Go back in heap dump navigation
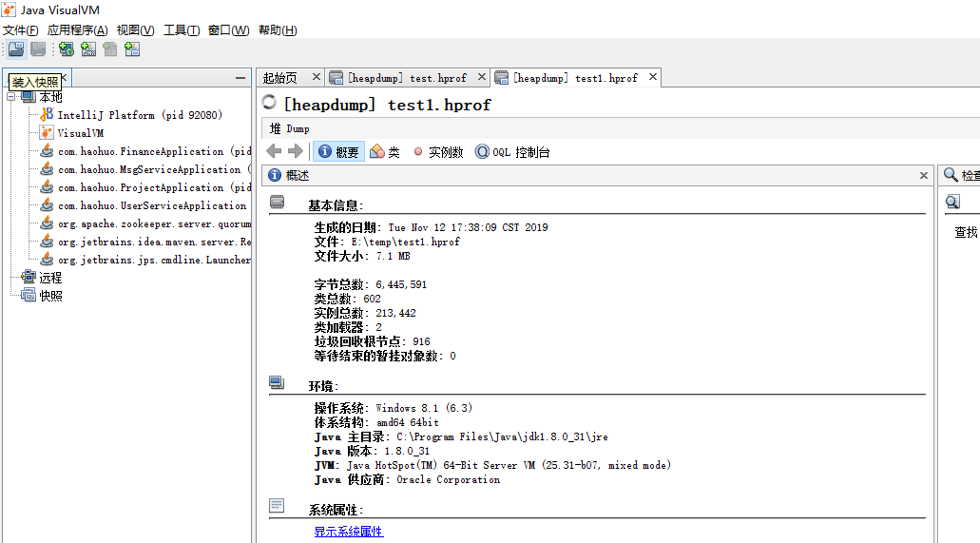The image size is (980, 543). coord(274,151)
